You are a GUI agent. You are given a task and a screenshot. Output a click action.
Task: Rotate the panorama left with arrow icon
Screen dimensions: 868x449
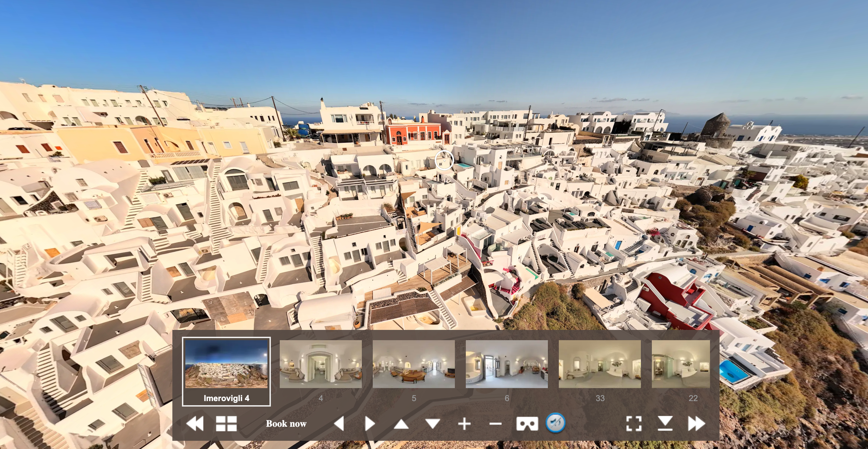pyautogui.click(x=339, y=423)
